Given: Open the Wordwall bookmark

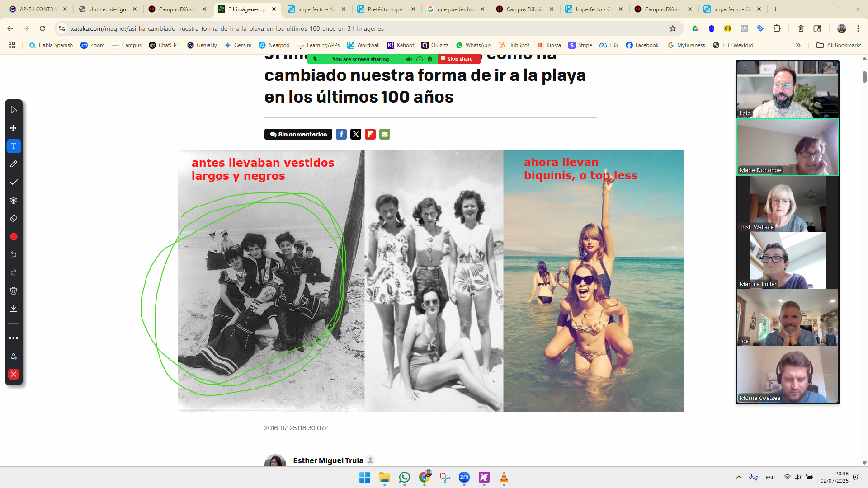Looking at the screenshot, I should tap(363, 45).
